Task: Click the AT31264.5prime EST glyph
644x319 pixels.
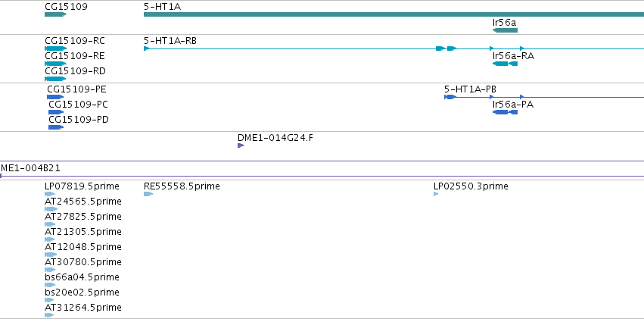Action: pyautogui.click(x=49, y=315)
